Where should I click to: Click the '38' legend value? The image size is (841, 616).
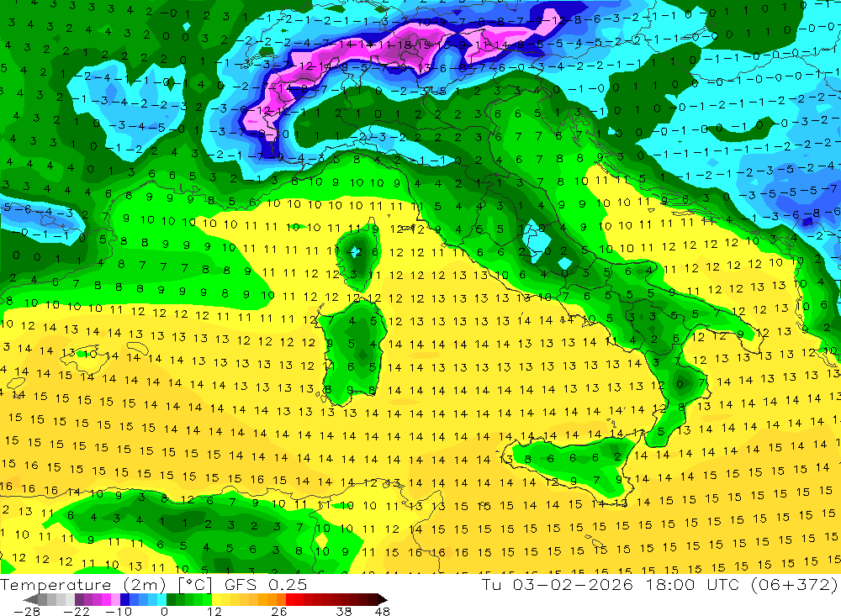click(344, 612)
